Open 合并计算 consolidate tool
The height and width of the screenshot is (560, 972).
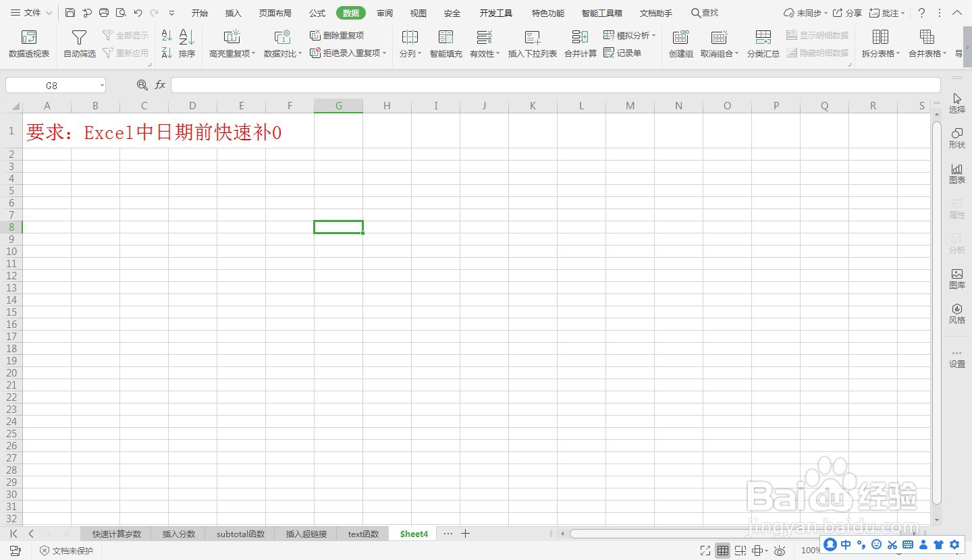[580, 44]
